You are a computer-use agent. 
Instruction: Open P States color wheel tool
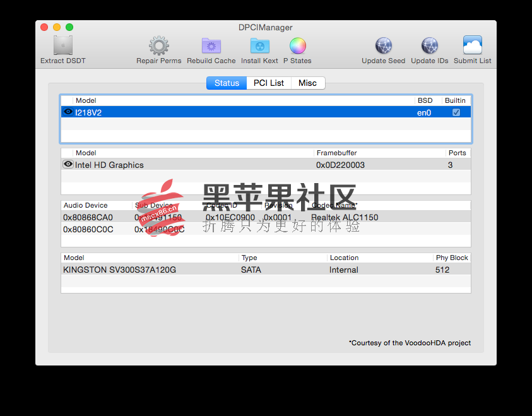pyautogui.click(x=297, y=46)
